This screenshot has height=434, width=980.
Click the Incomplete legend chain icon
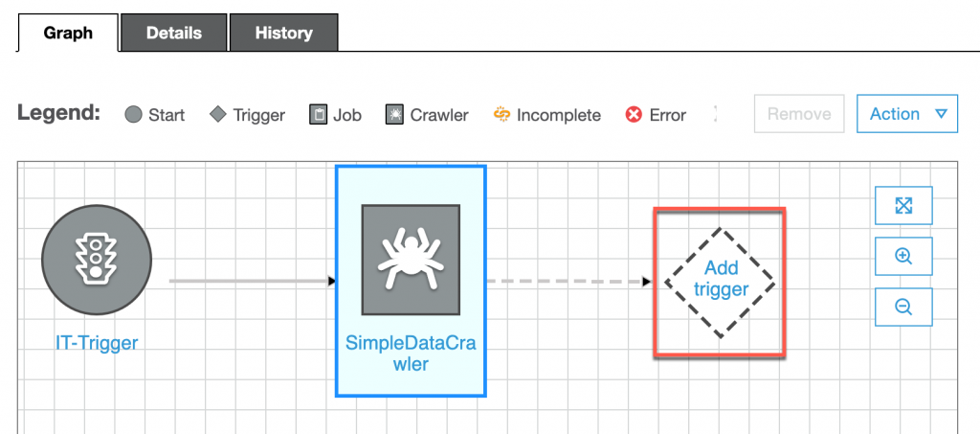coord(502,115)
